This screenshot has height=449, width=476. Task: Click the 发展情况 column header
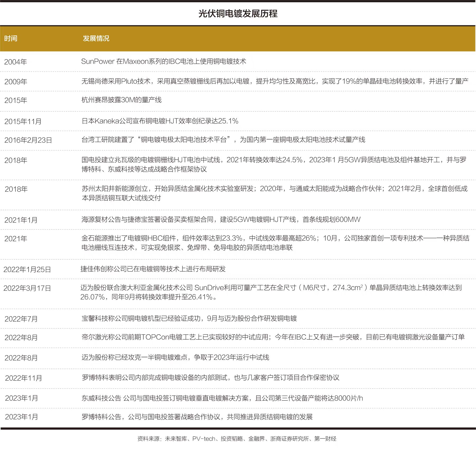96,39
